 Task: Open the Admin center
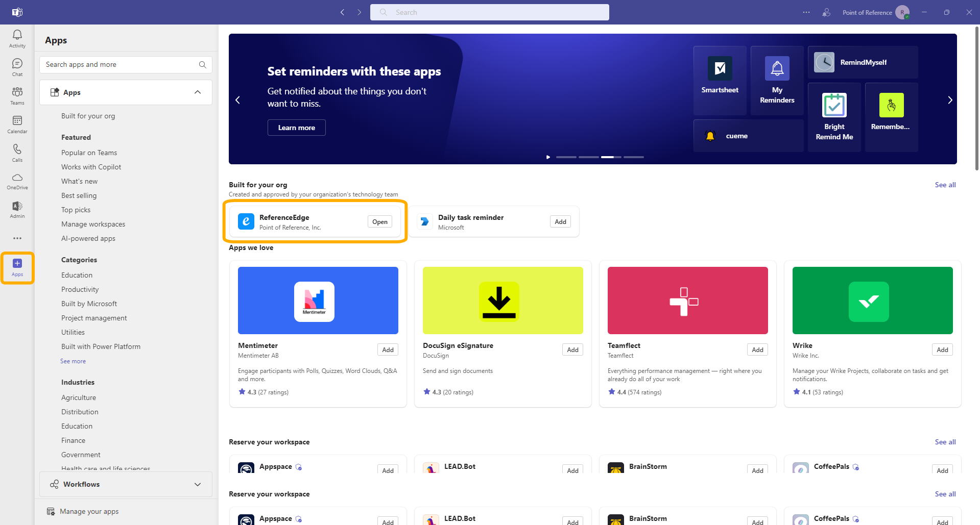17,209
